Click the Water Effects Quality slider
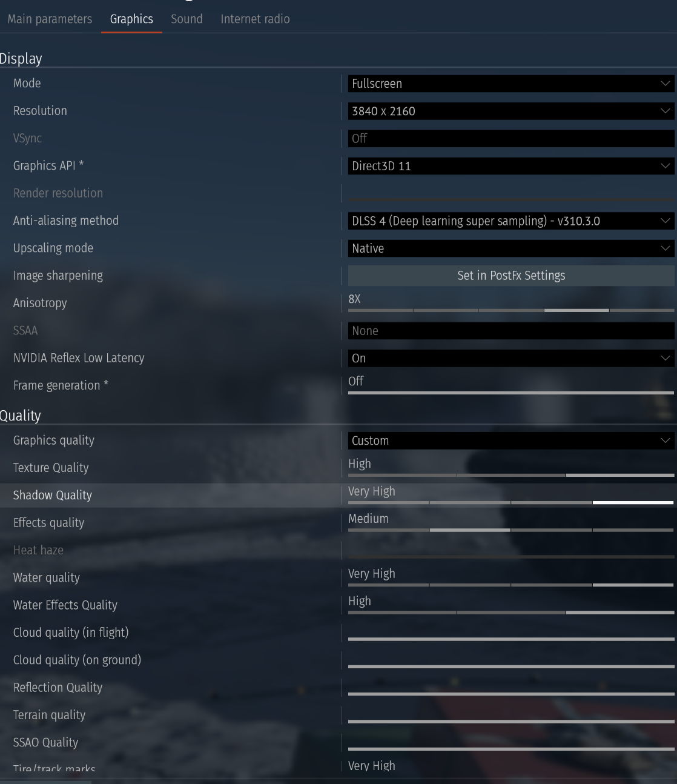The height and width of the screenshot is (784, 677). (511, 612)
